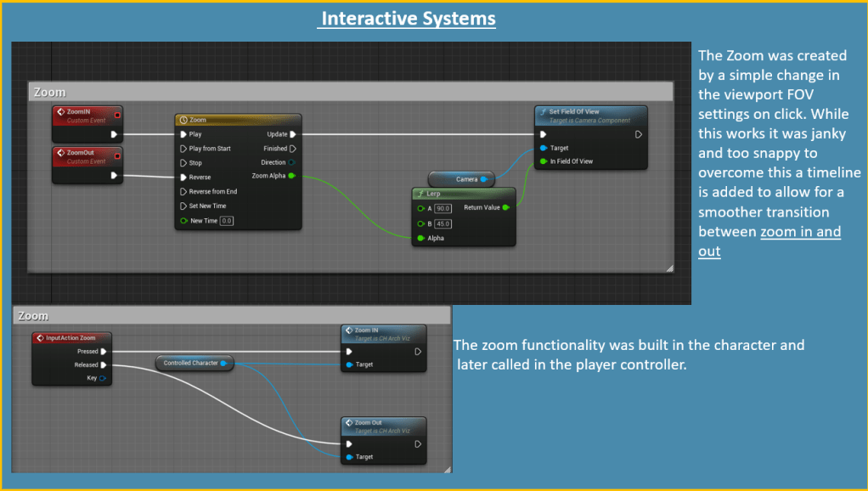Click the ZoomIN event's red delegate pin
This screenshot has width=868, height=491.
pos(117,114)
